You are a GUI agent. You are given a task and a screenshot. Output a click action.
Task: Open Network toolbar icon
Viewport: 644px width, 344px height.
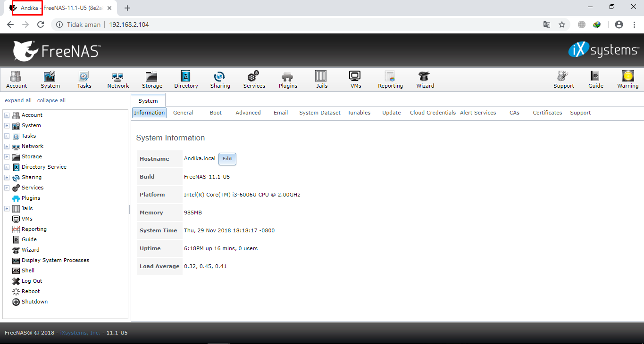click(x=118, y=80)
